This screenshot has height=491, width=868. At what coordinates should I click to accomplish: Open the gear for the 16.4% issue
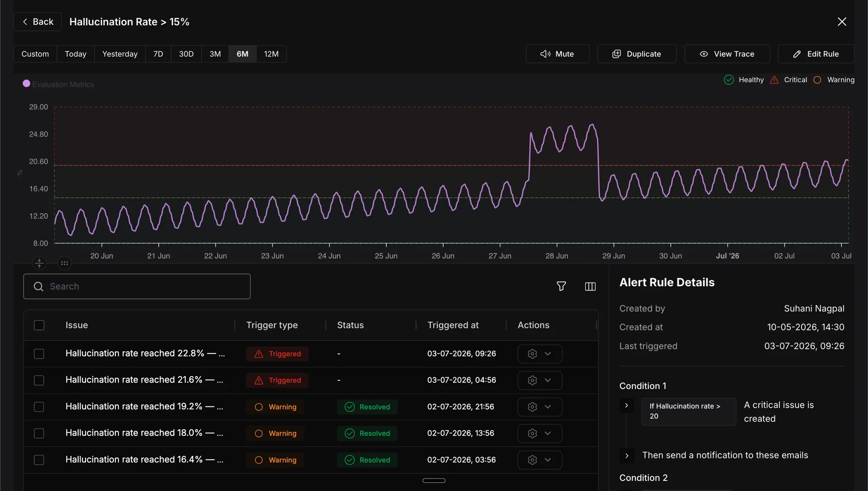click(x=532, y=460)
